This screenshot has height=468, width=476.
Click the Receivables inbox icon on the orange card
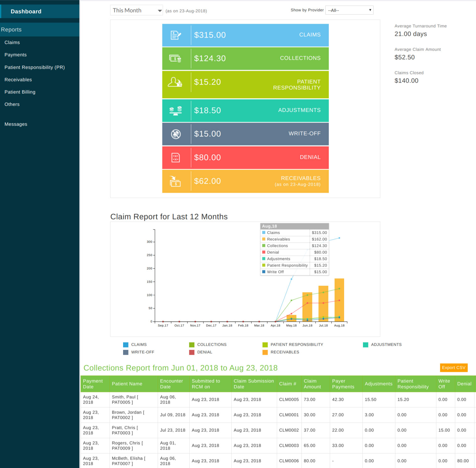pyautogui.click(x=176, y=181)
